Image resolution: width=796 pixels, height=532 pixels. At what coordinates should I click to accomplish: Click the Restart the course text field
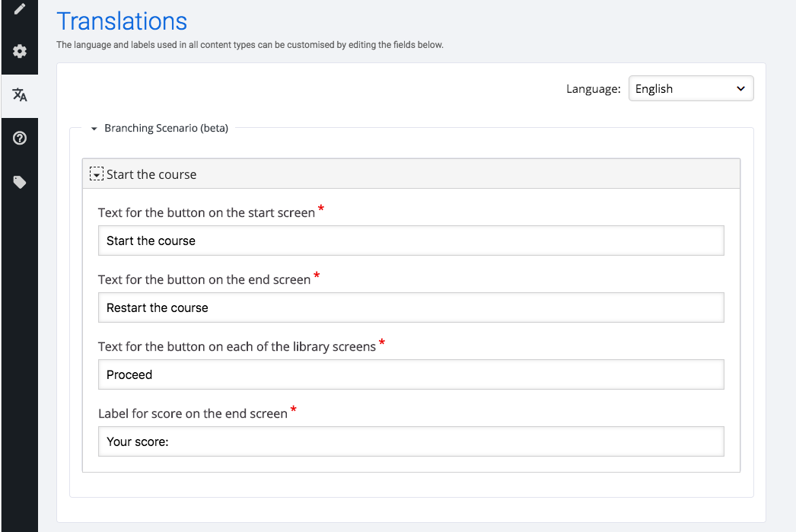411,307
